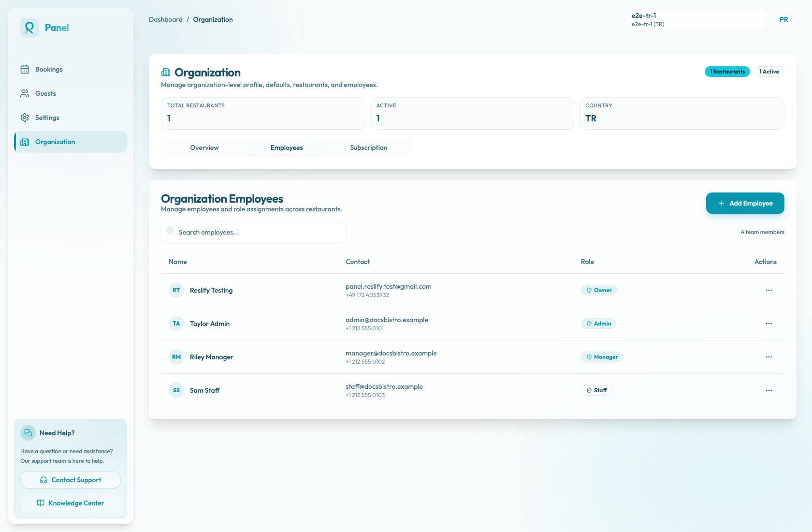Click the Manager role badge
Screen dimensions: 812x532
point(602,357)
